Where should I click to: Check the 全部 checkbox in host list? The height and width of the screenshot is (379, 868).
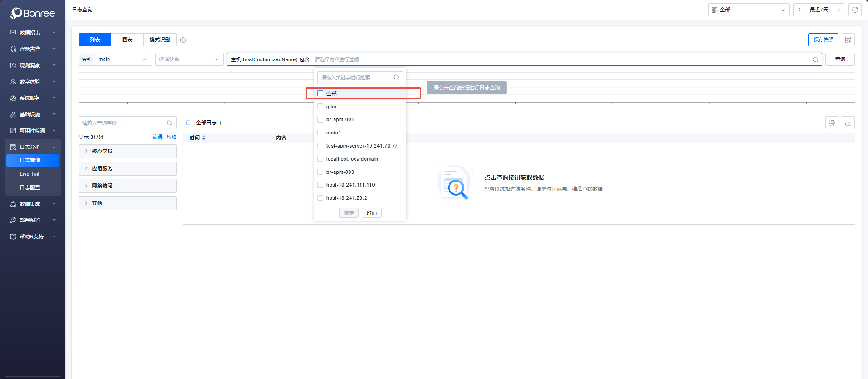(321, 94)
